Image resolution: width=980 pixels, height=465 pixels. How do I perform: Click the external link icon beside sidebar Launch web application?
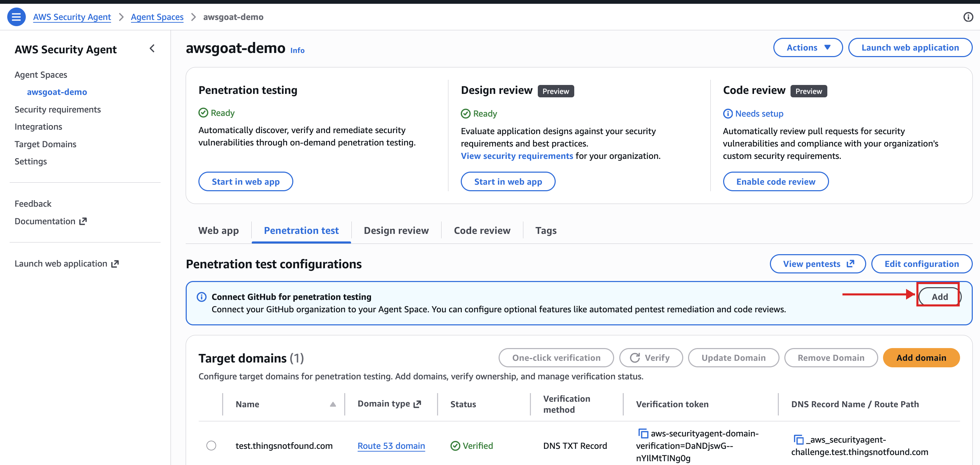(x=115, y=263)
